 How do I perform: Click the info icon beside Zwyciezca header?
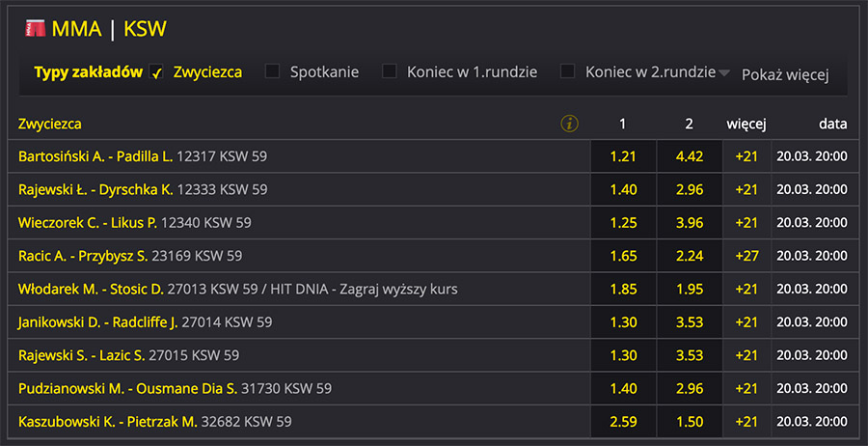click(x=569, y=124)
